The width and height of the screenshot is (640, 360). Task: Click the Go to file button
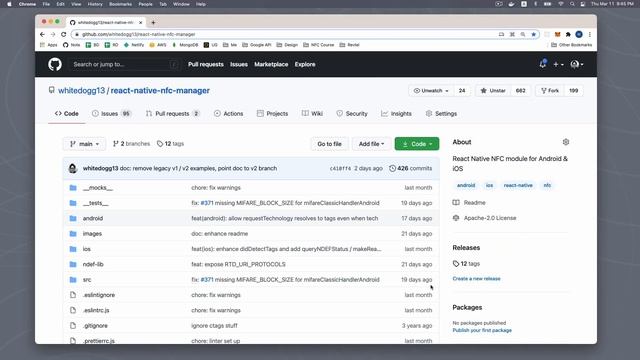[329, 144]
